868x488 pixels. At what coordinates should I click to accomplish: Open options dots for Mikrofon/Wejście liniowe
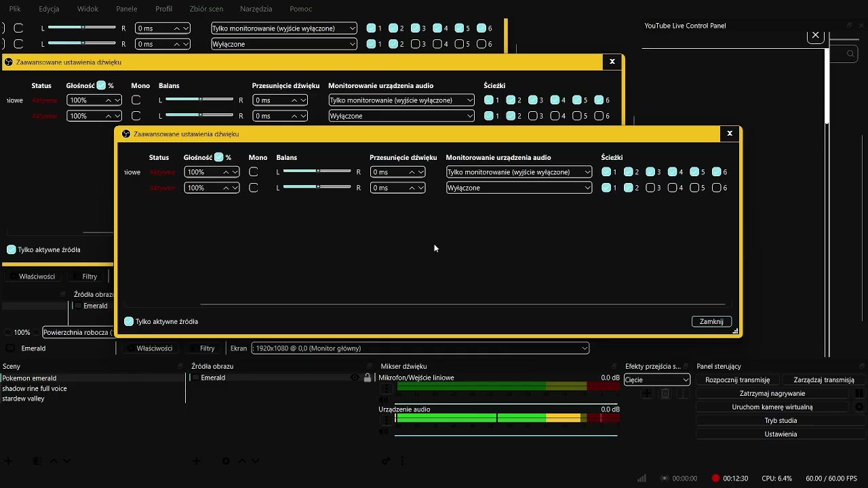tap(385, 388)
